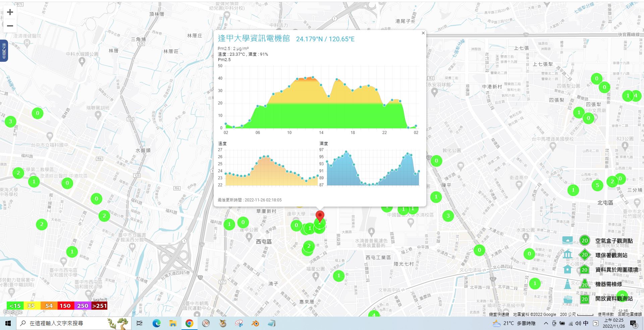The height and width of the screenshot is (330, 644).
Task: Click the 環保署觀測站 building legend icon
Action: point(568,254)
